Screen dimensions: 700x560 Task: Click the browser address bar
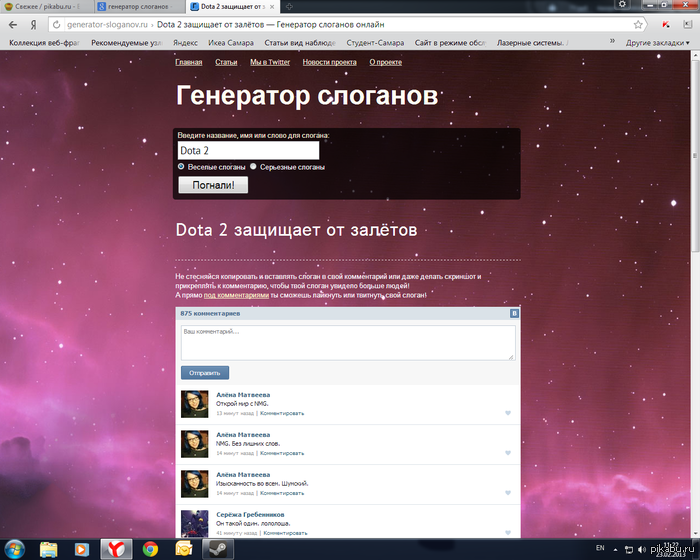pos(346,25)
